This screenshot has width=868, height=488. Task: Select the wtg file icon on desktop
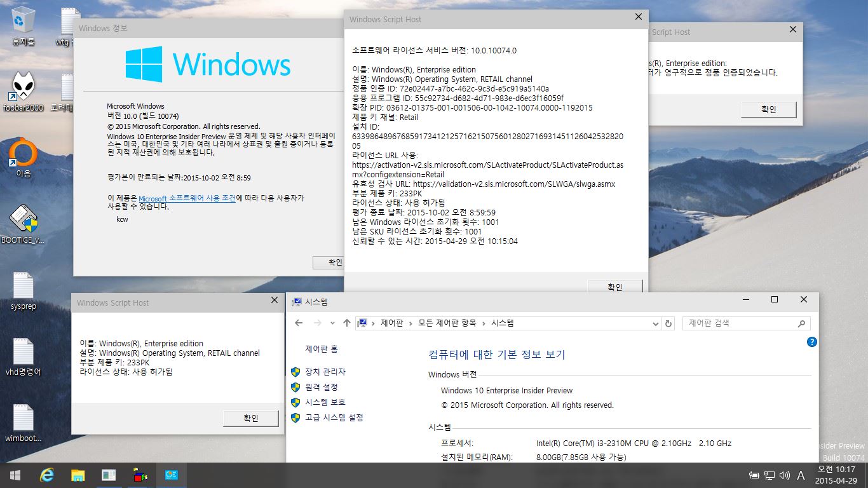[x=67, y=27]
